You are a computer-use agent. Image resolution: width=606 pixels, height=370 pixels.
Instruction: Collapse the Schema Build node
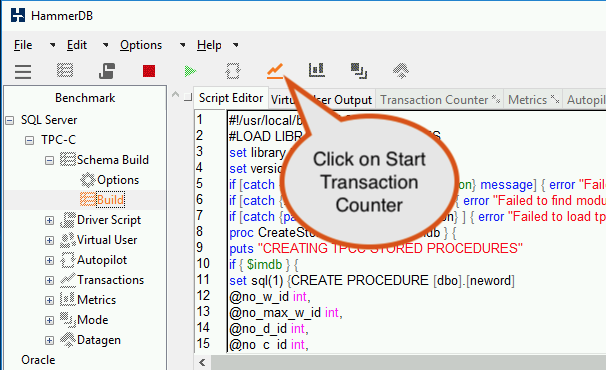point(49,160)
